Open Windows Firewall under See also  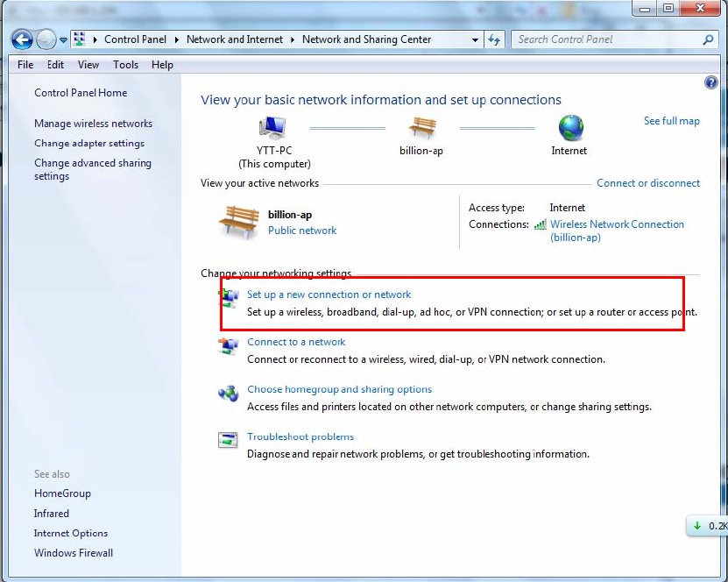click(74, 553)
